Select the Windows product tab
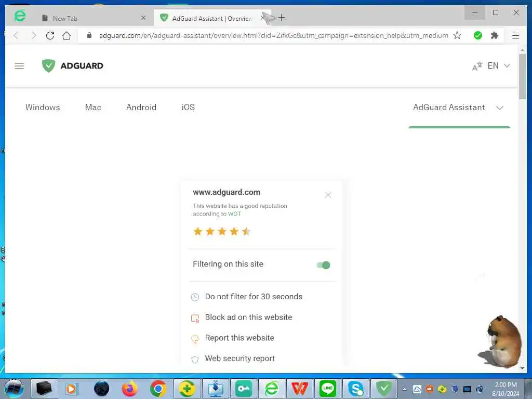This screenshot has width=532, height=399. [43, 107]
